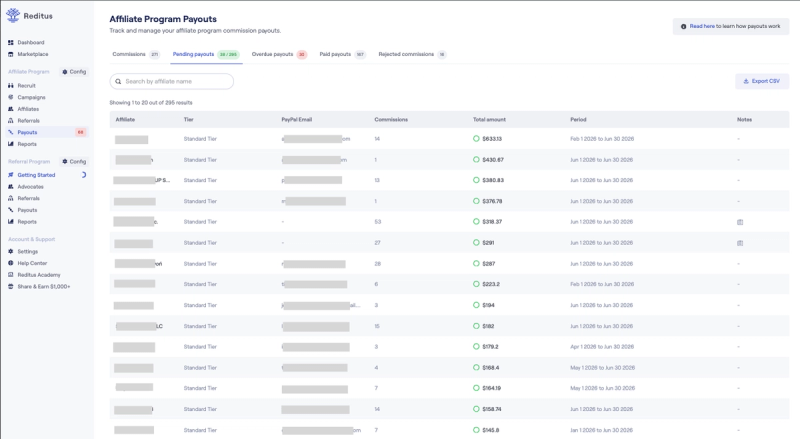Follow the Read here link
The height and width of the screenshot is (439, 800).
click(x=702, y=26)
